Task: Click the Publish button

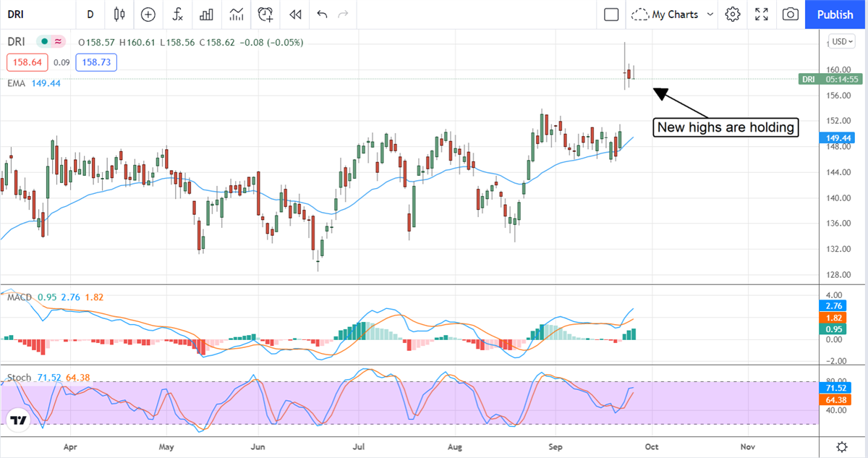Action: click(x=835, y=14)
